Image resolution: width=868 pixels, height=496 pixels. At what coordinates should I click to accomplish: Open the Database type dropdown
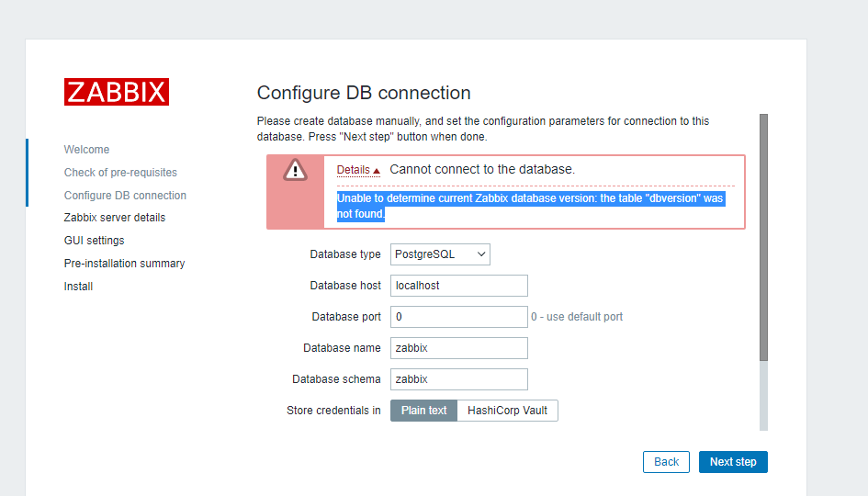tap(440, 254)
